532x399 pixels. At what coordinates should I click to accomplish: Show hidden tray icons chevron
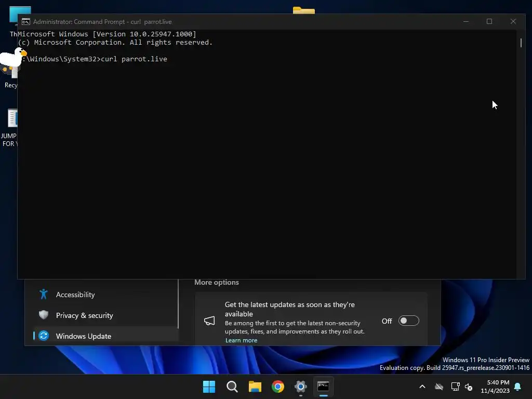(422, 387)
